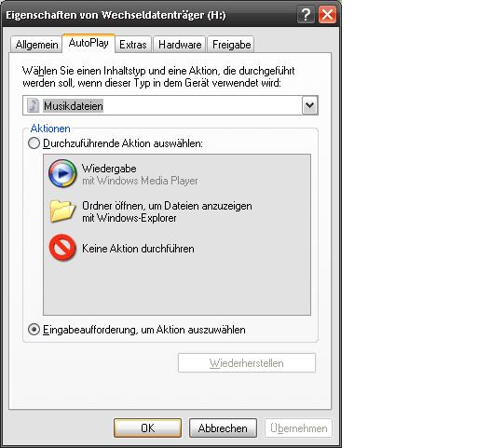Switch to the Allgemein tab
477x448 pixels.
pos(36,45)
